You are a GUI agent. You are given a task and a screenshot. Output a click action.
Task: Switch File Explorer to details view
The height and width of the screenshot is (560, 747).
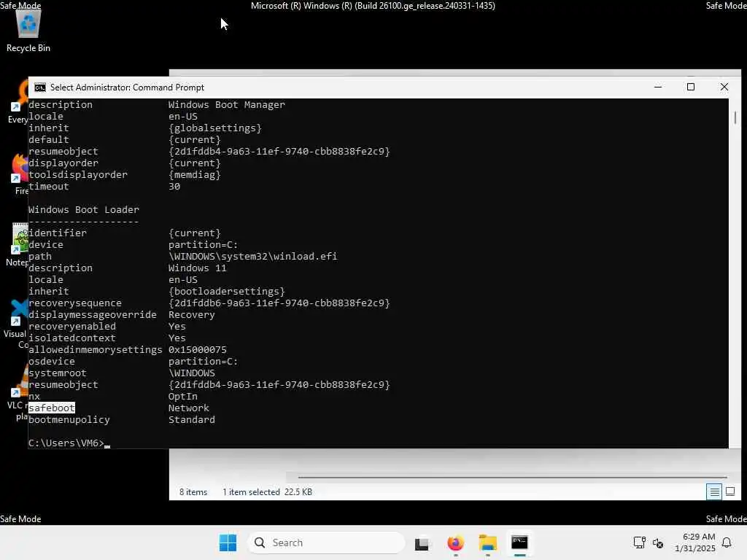[714, 492]
